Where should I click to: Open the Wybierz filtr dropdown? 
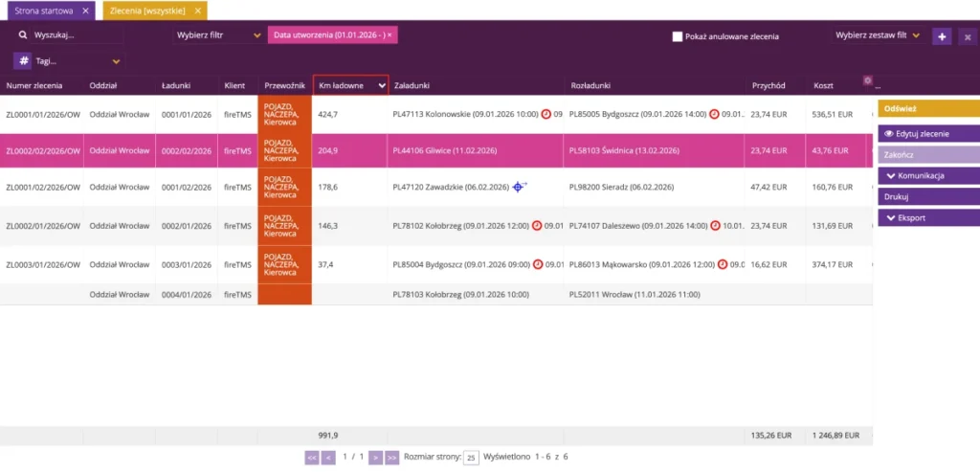pyautogui.click(x=218, y=35)
